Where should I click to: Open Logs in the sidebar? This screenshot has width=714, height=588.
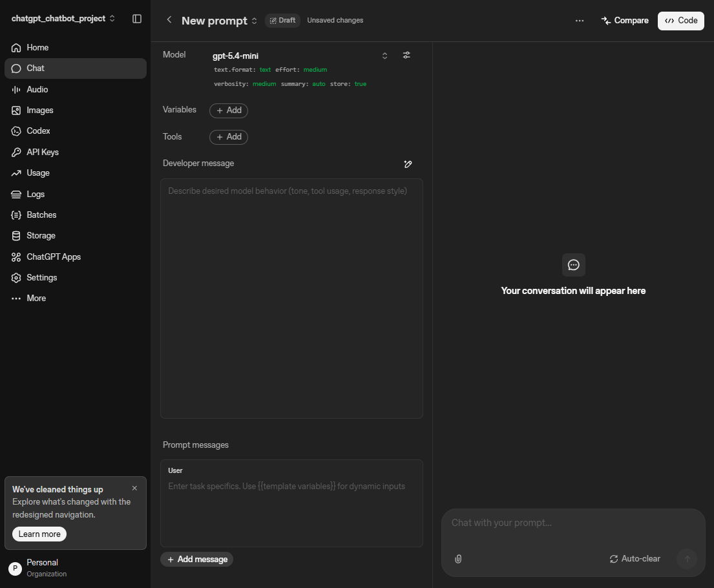[76, 194]
